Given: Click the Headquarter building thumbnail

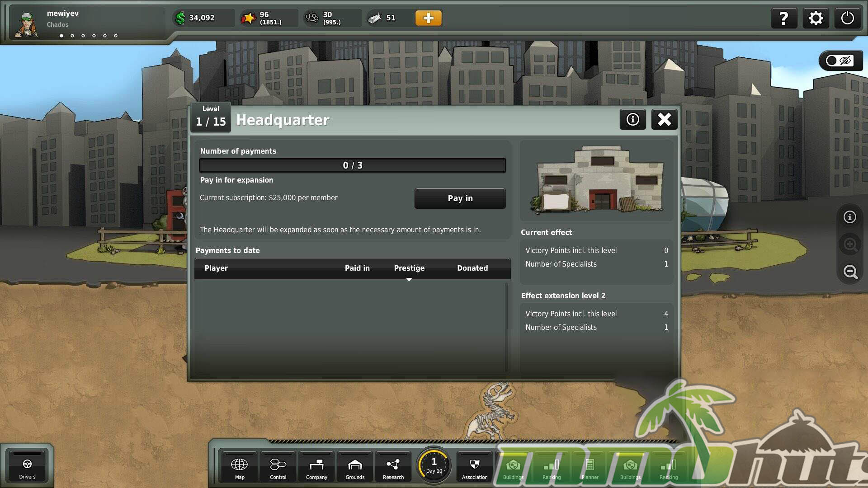Looking at the screenshot, I should (x=596, y=180).
